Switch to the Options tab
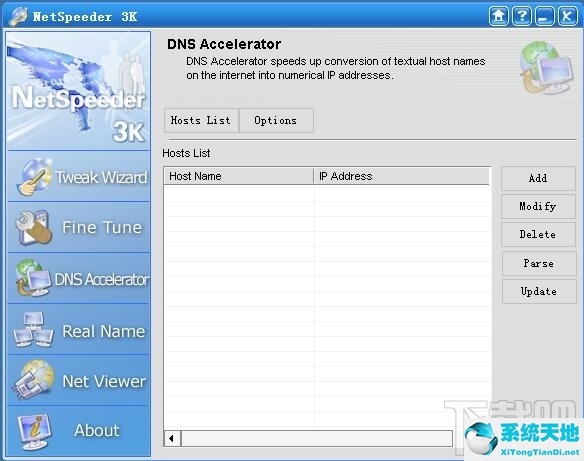 click(x=276, y=120)
